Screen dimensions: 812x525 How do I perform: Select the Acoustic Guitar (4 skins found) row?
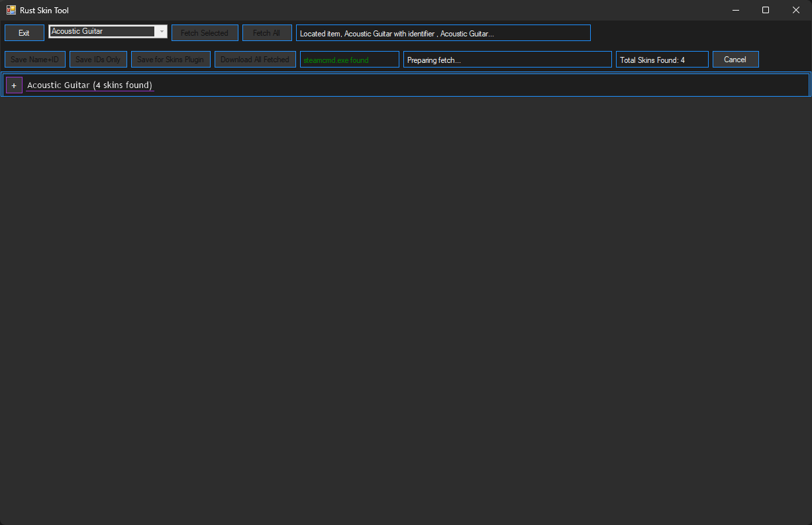[x=89, y=85]
